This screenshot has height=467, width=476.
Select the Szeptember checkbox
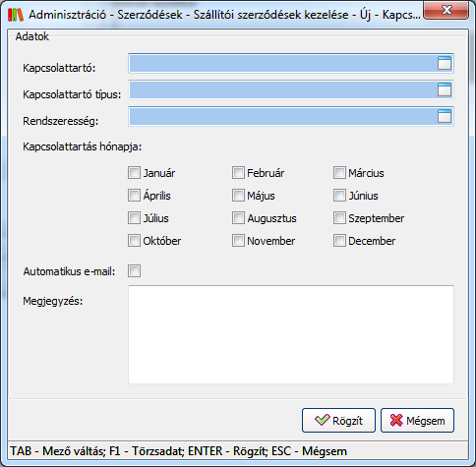[x=339, y=218]
